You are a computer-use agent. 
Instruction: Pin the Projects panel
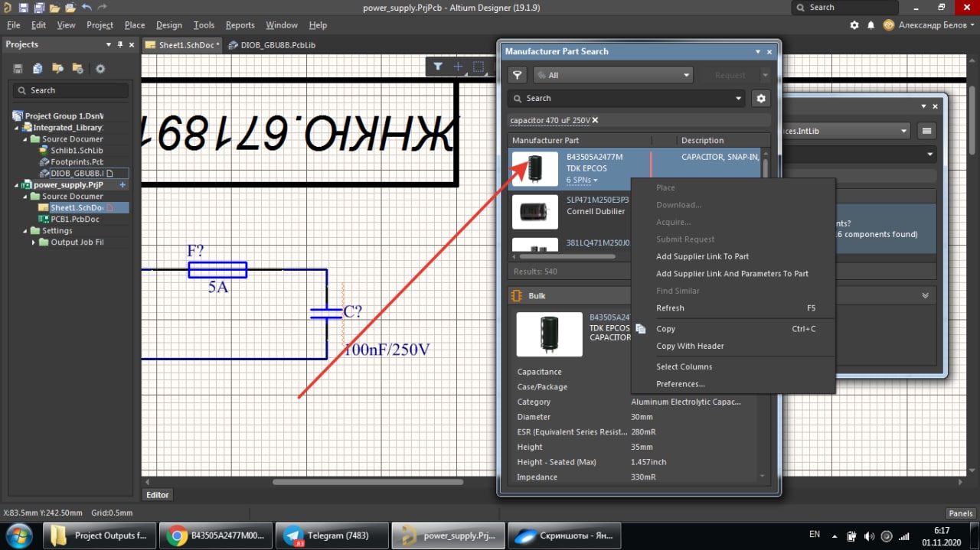pyautogui.click(x=120, y=44)
